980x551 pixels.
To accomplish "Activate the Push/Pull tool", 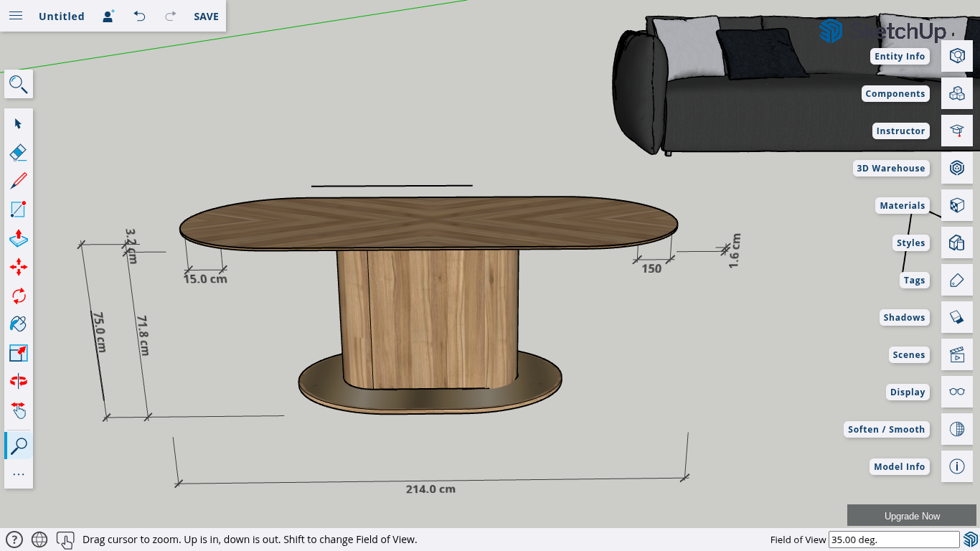I will coord(19,238).
